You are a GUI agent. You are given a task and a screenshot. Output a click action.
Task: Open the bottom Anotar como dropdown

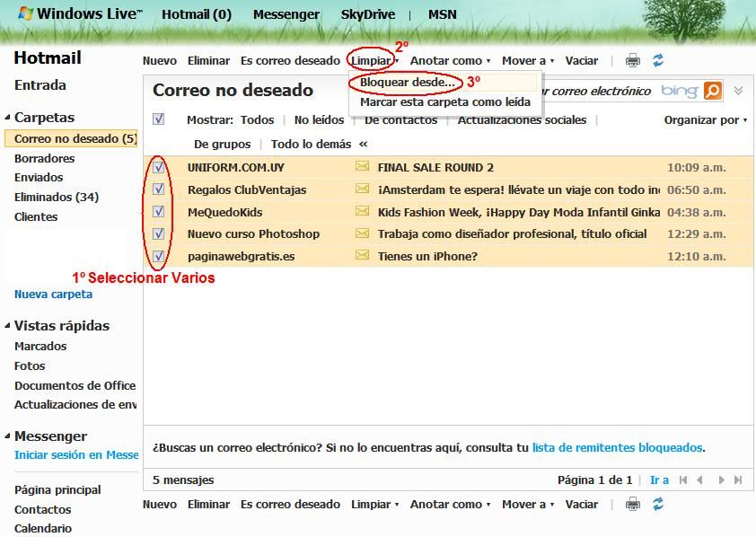451,504
